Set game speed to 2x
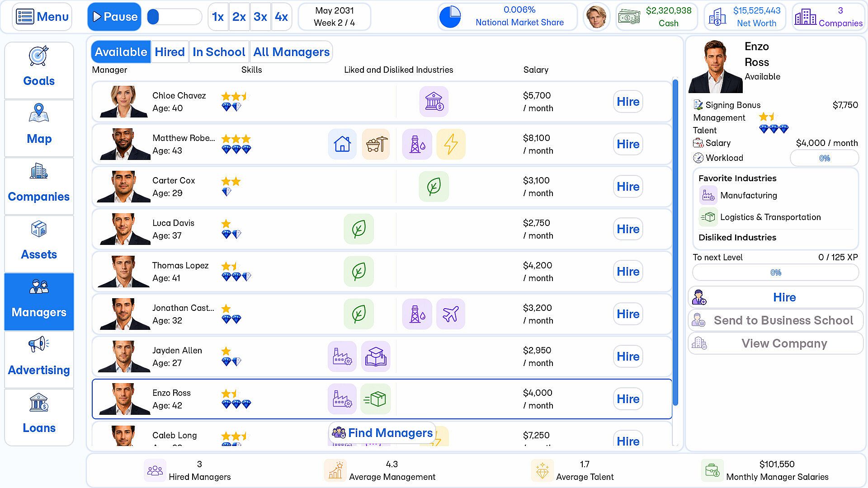 pyautogui.click(x=239, y=17)
